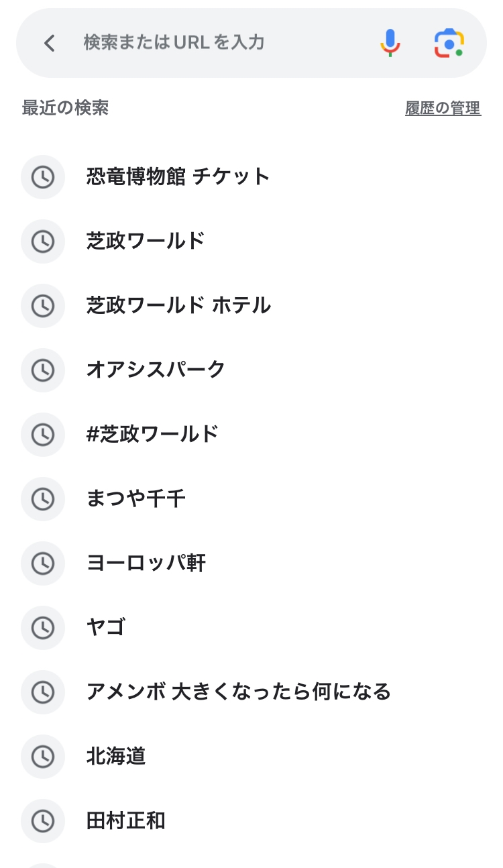Select recent search まつや千千
This screenshot has height=868, width=503.
[x=136, y=498]
